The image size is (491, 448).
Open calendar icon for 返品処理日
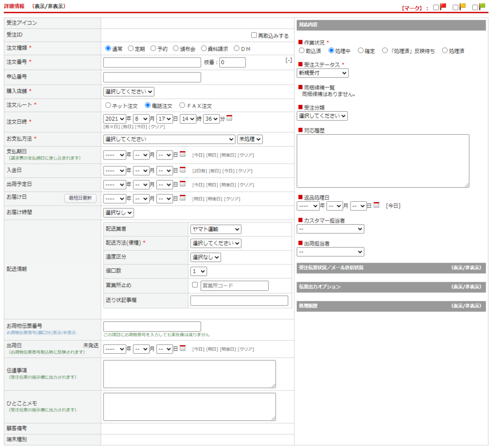376,205
